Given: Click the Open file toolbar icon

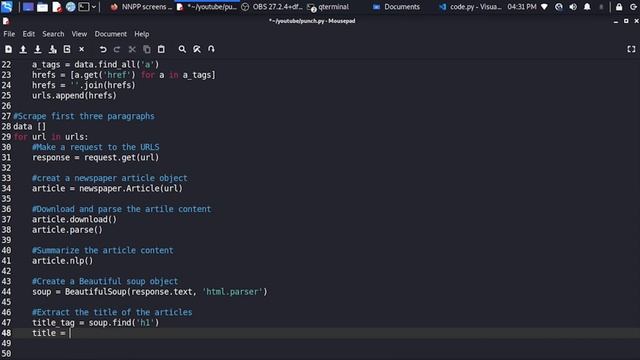Looking at the screenshot, I should click(23, 49).
